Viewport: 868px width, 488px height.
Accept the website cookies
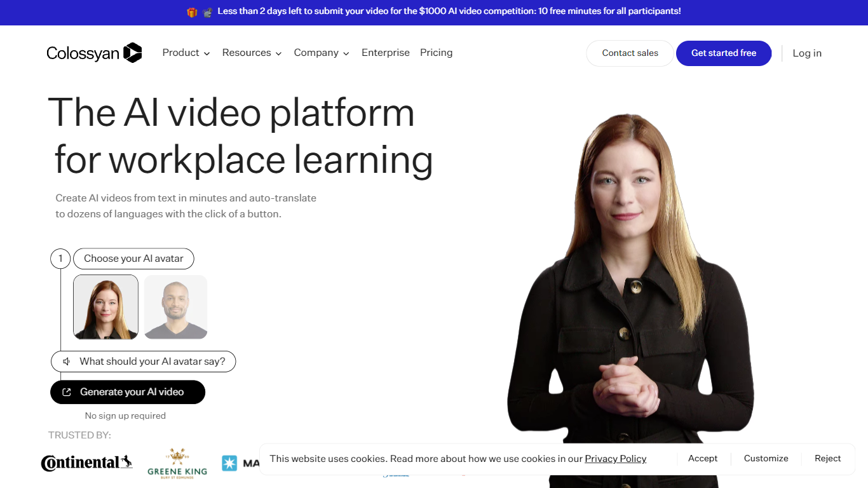pos(702,459)
